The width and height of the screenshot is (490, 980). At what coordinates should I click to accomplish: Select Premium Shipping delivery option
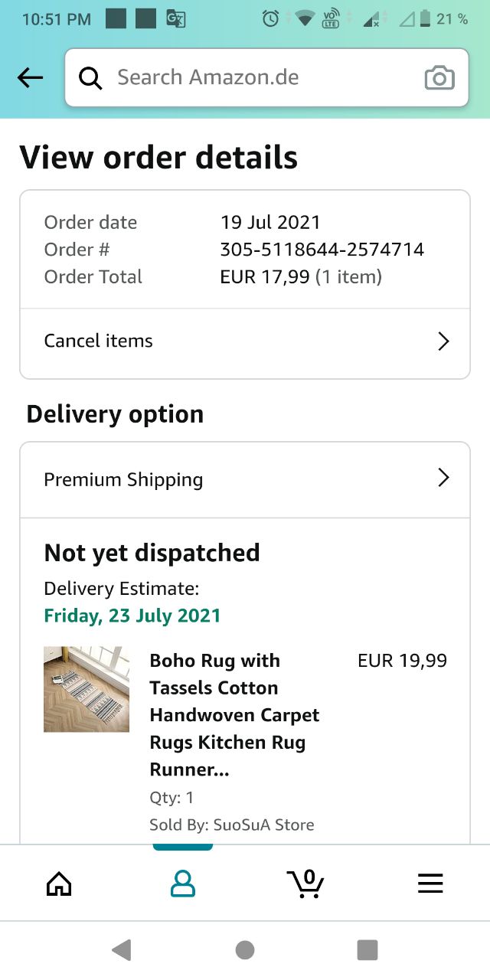pyautogui.click(x=124, y=480)
